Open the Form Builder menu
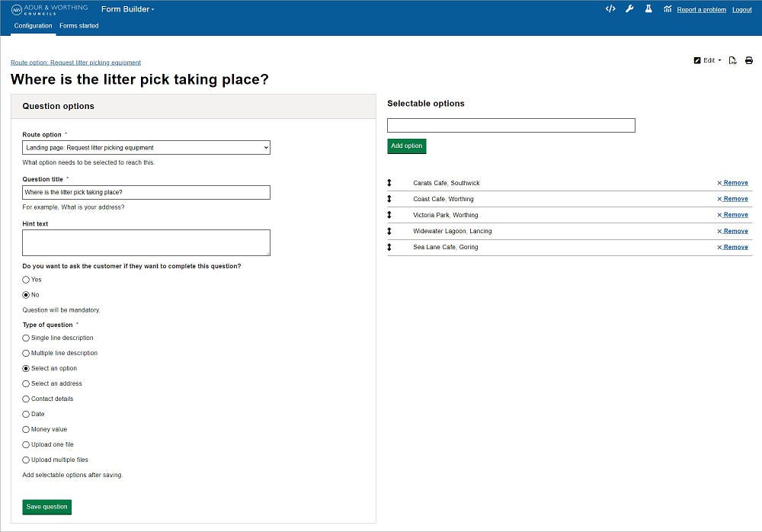 (127, 9)
